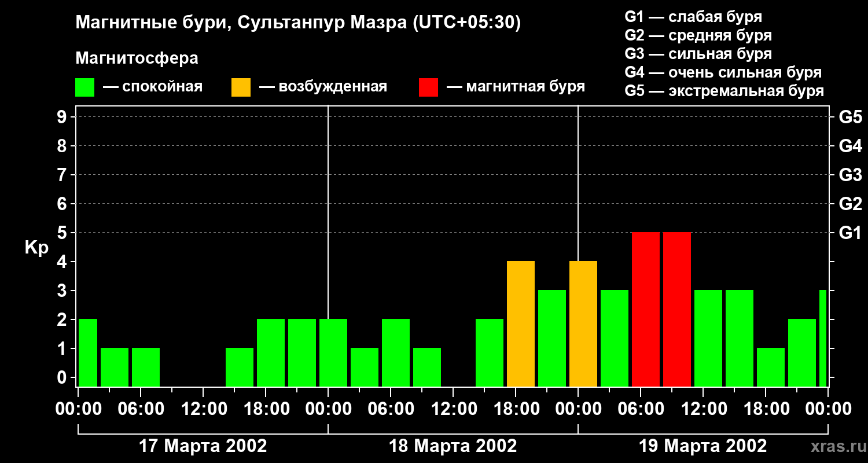The width and height of the screenshot is (868, 463).
Task: Click the orange Kp 4 bar at 18:00 on 18 March
Action: (x=521, y=324)
